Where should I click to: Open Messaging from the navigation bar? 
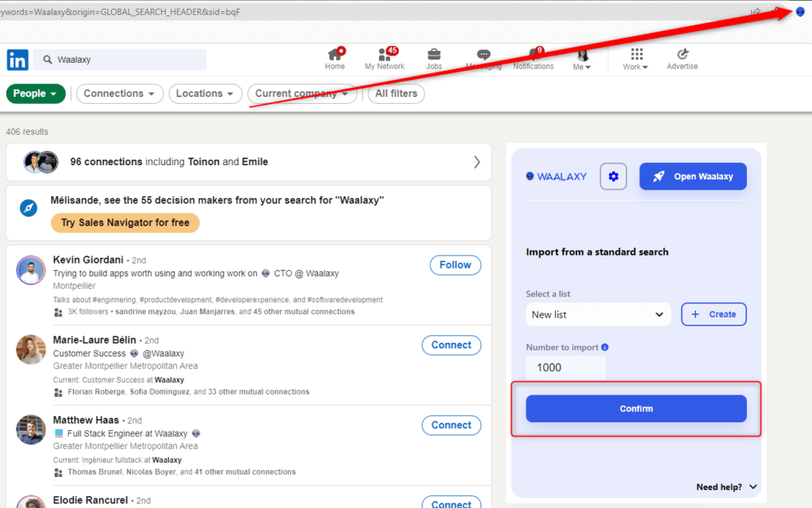[x=483, y=56]
